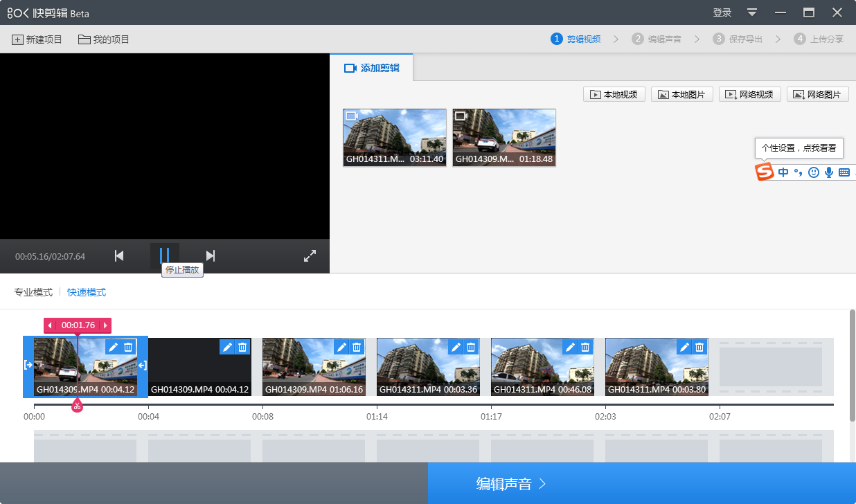Select the 添加剪辑 tab
856x504 pixels.
click(371, 68)
